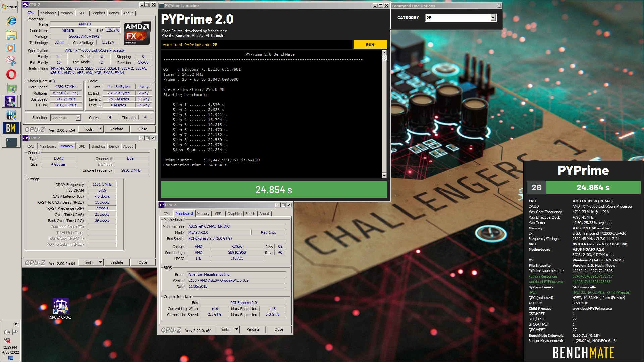Click Close button in the CPU tab window
The width and height of the screenshot is (644, 362).
143,129
